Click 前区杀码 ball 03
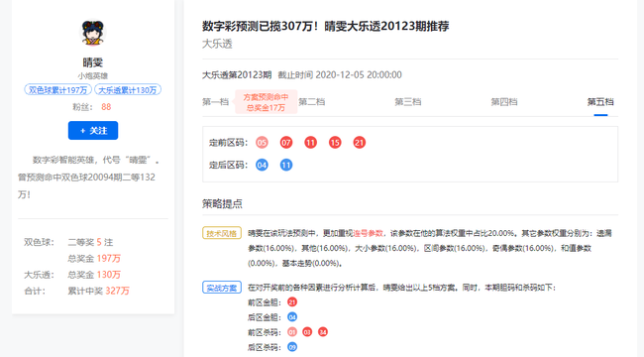The height and width of the screenshot is (357, 644). [x=307, y=332]
